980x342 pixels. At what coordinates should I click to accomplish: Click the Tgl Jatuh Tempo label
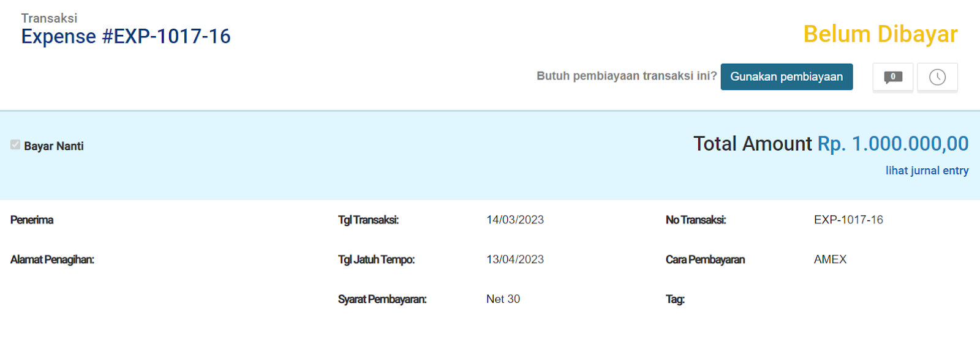(x=376, y=260)
